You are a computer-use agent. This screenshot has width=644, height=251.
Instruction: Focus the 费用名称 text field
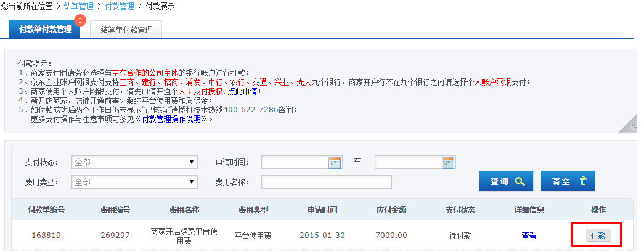[327, 182]
